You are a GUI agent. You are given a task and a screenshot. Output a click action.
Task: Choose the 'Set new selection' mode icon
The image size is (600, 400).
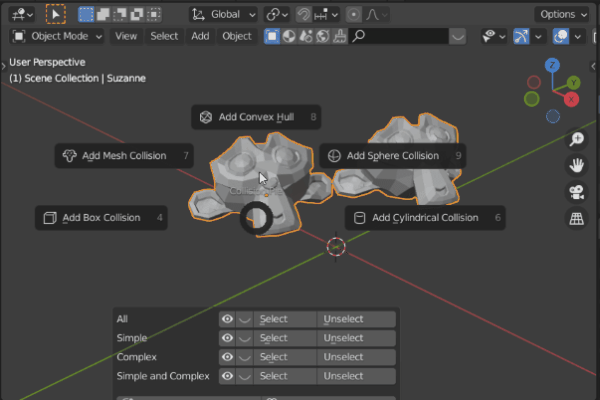[86, 15]
